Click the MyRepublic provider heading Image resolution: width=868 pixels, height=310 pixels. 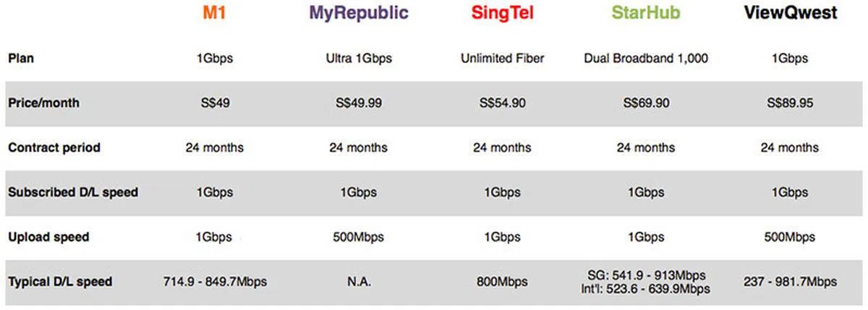(359, 13)
